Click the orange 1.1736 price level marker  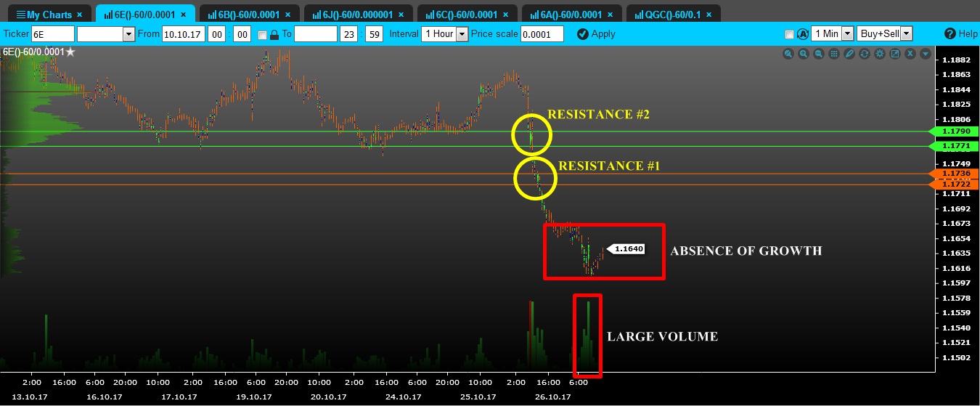(953, 174)
